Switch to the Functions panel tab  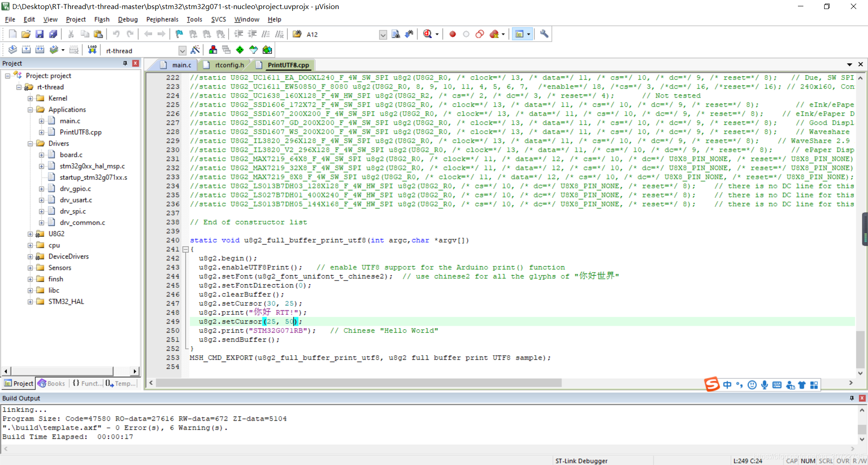click(x=87, y=383)
